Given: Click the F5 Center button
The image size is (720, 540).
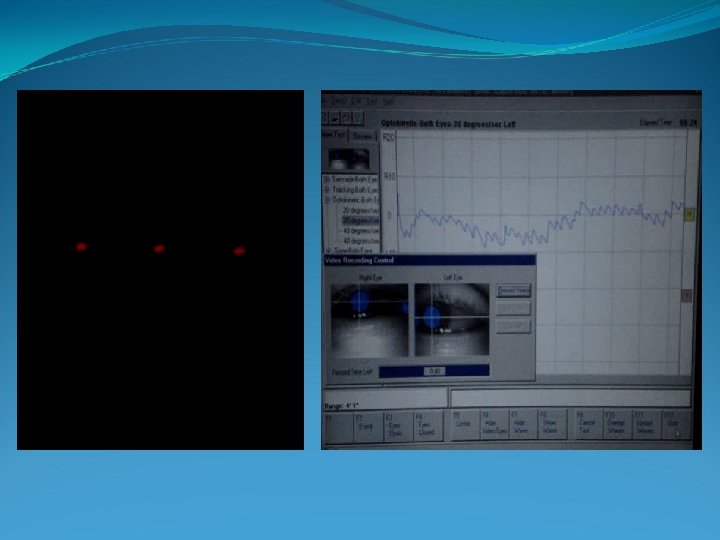Looking at the screenshot, I should (465, 425).
